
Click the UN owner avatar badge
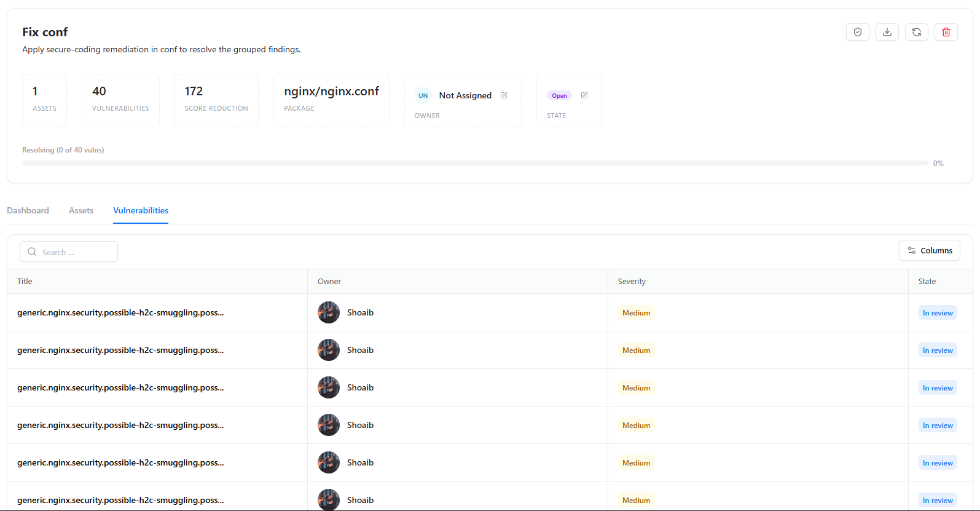423,95
